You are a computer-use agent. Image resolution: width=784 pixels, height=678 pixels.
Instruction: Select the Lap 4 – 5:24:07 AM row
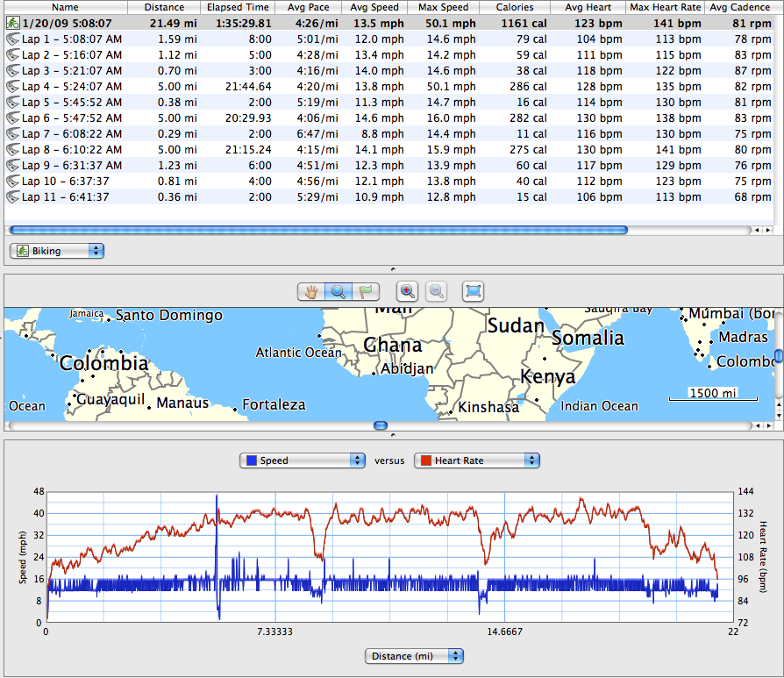pyautogui.click(x=389, y=87)
